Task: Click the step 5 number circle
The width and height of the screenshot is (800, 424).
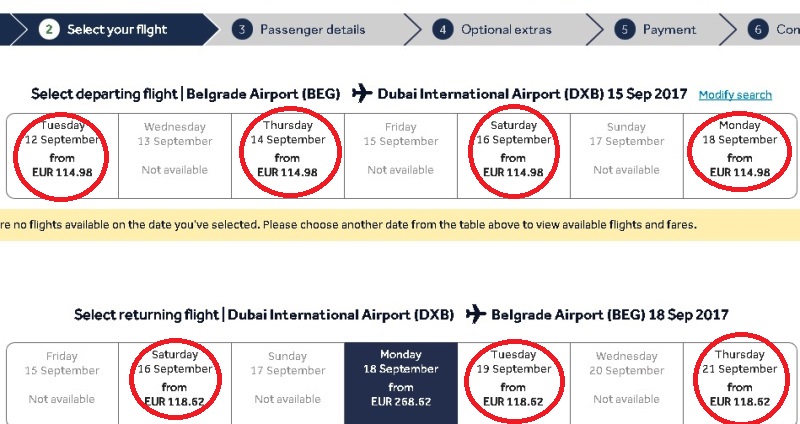Action: [x=625, y=29]
